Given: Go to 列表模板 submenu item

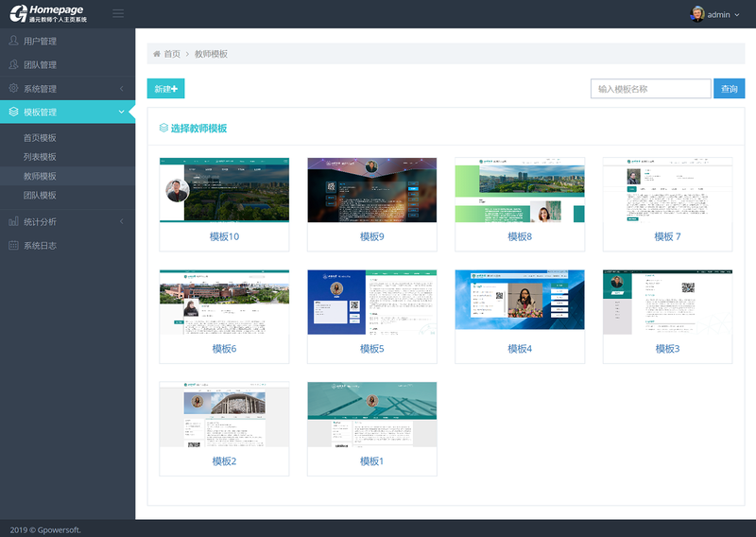Looking at the screenshot, I should (x=40, y=157).
